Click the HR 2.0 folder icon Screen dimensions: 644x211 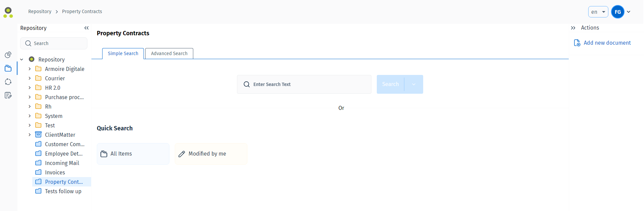[38, 87]
